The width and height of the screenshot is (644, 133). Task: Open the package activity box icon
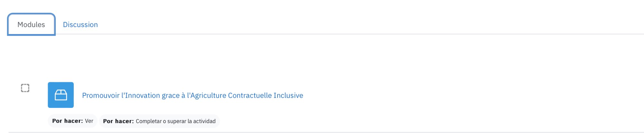[x=61, y=95]
